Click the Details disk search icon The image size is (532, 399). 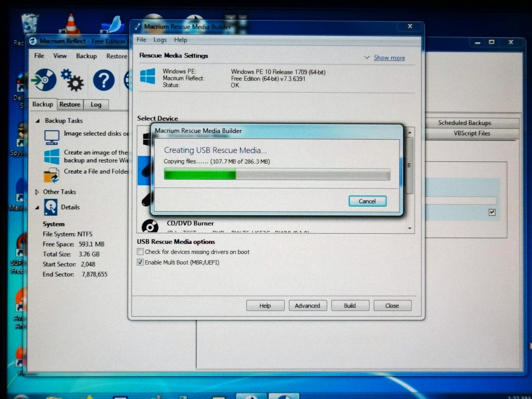point(50,207)
